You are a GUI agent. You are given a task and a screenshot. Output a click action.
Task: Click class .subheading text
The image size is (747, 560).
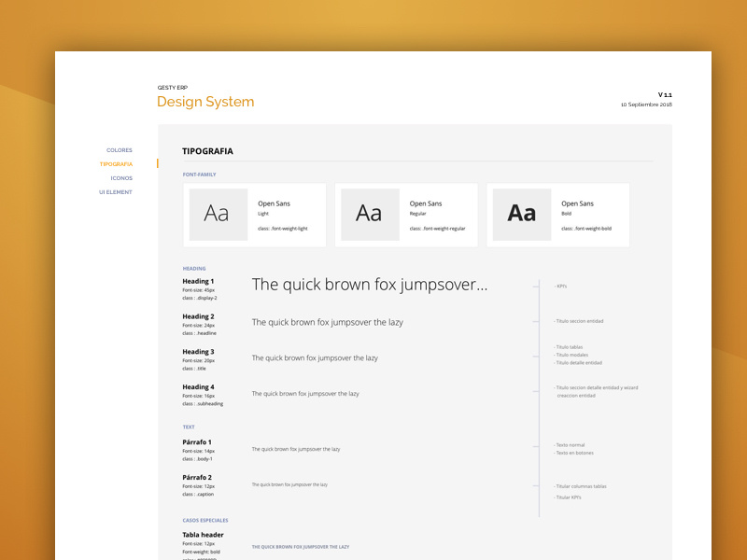pyautogui.click(x=203, y=404)
